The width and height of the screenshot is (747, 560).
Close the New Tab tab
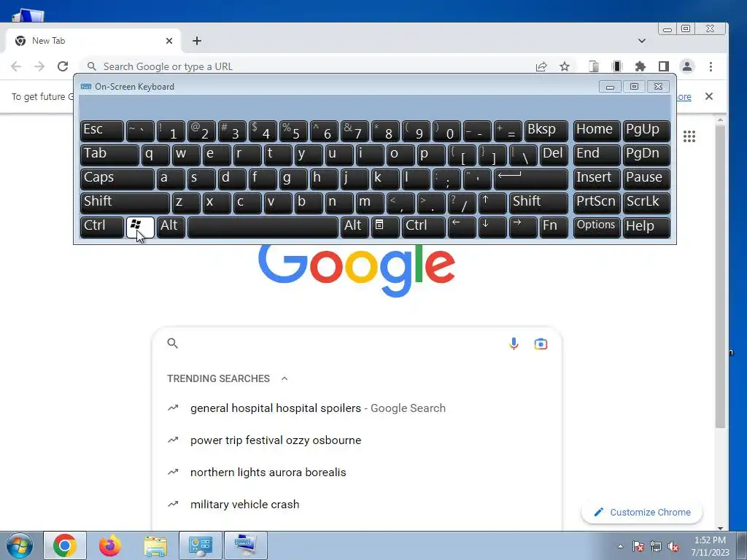pos(169,41)
